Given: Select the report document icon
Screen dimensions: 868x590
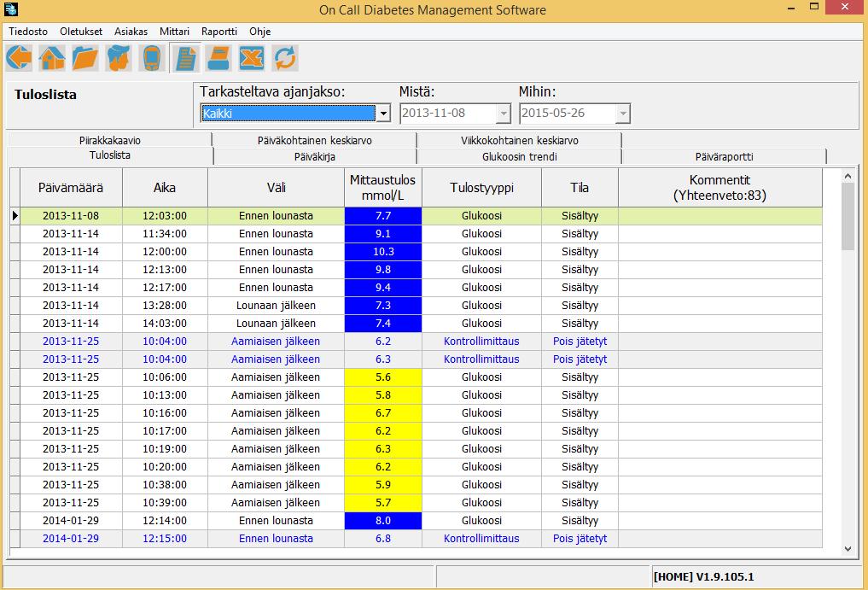Looking at the screenshot, I should 185,58.
